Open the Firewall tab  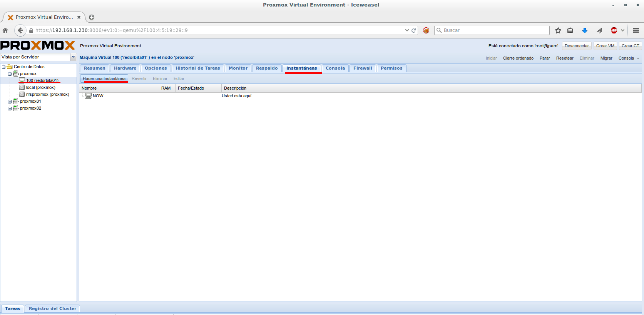coord(363,68)
